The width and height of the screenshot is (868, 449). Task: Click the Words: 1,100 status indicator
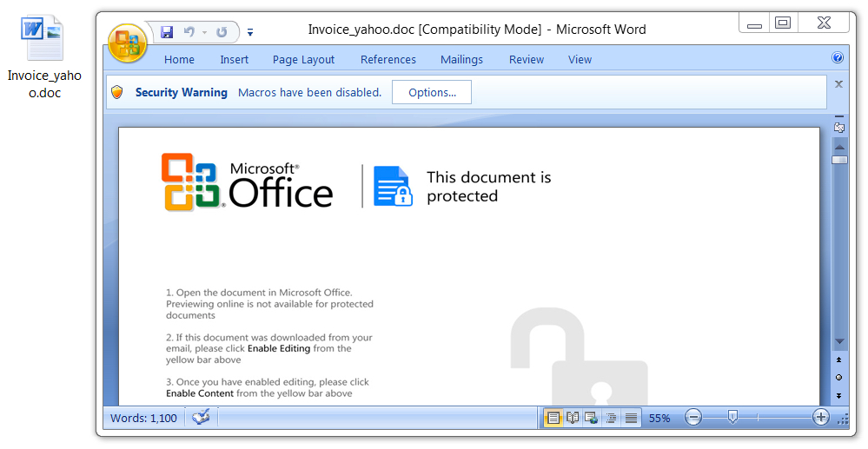click(144, 419)
